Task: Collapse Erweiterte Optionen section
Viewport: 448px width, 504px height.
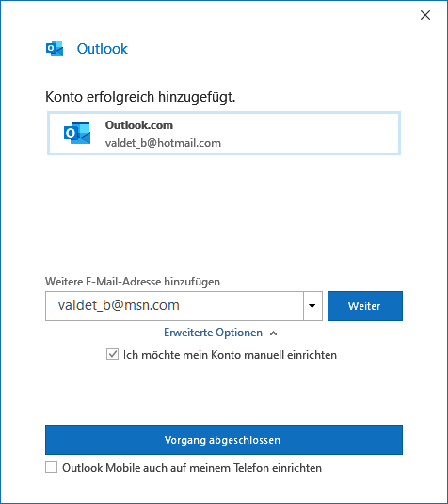Action: 220,333
